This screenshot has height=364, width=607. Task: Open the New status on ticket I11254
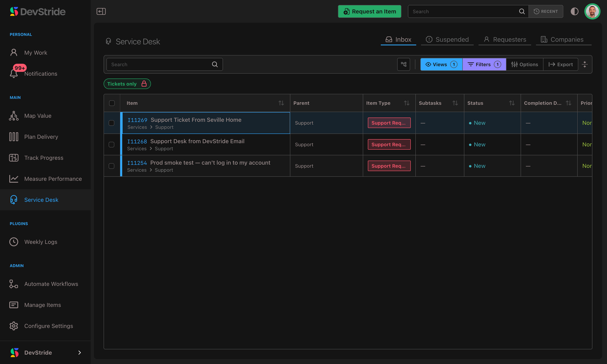click(477, 166)
